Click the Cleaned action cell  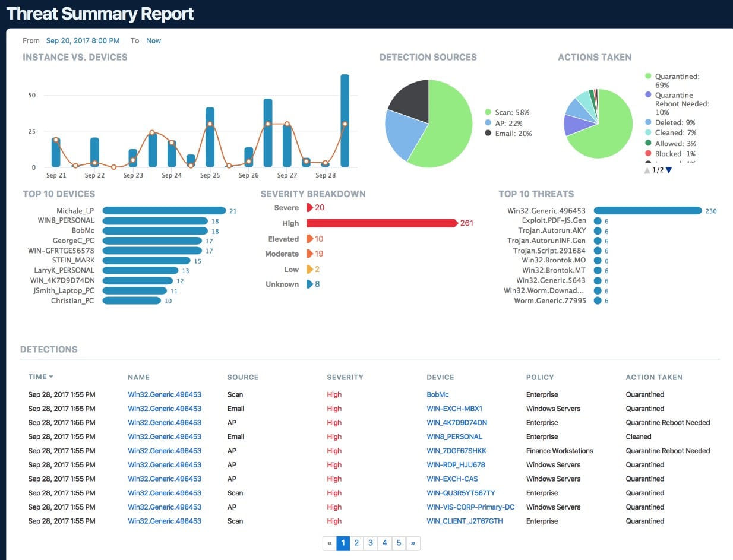[x=639, y=436]
